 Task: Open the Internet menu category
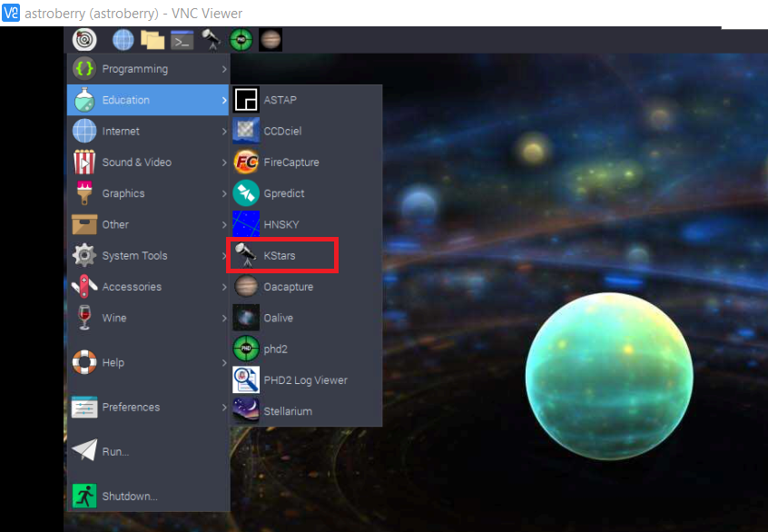148,132
